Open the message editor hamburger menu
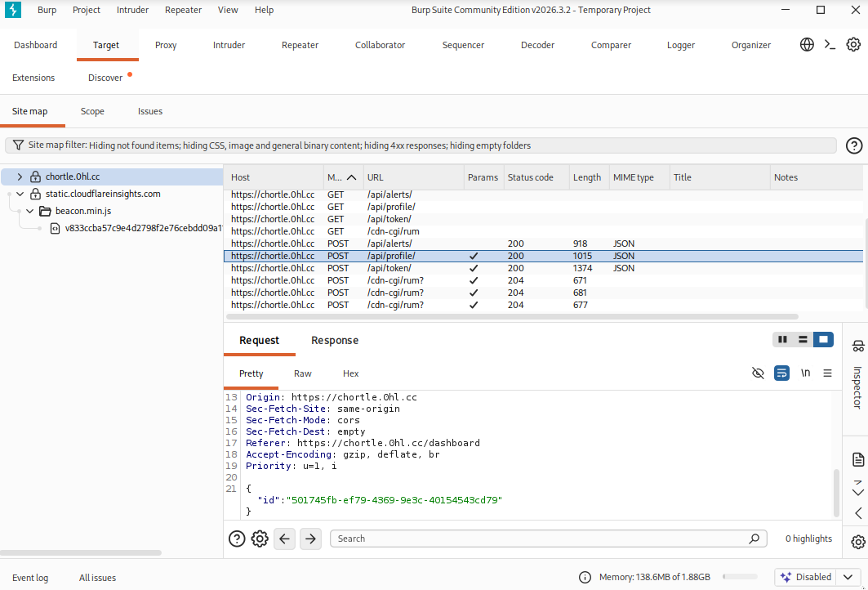Screen dimensions: 868x590 828,373
